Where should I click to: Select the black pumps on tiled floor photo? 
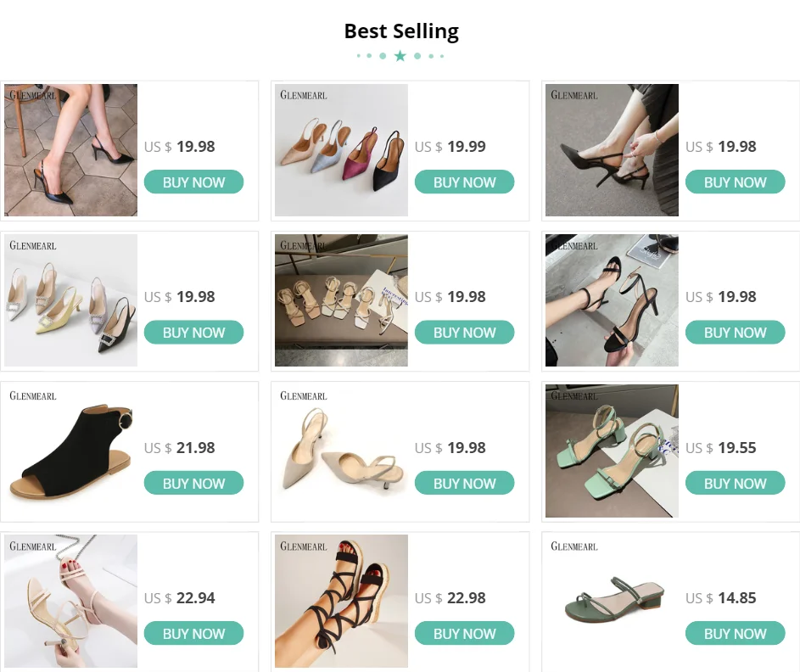click(70, 150)
